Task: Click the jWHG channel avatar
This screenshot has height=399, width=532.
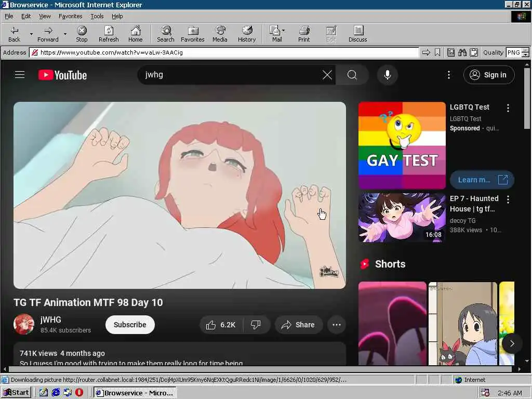Action: [24, 324]
